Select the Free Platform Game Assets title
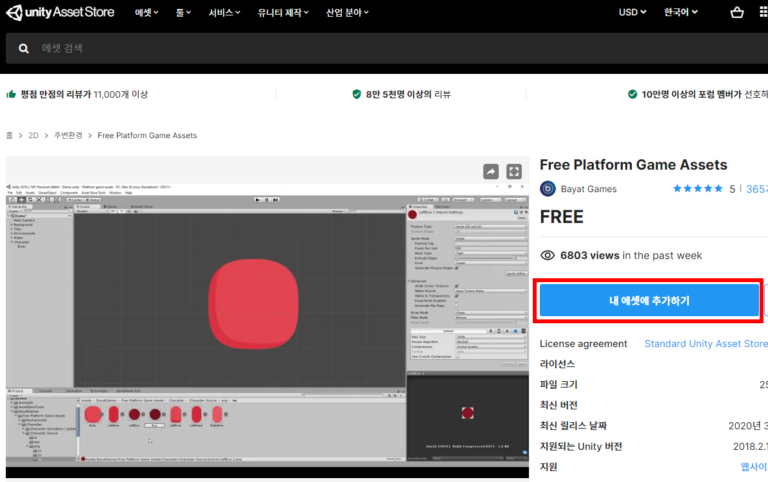Screen dimensions: 768x482 click(633, 165)
